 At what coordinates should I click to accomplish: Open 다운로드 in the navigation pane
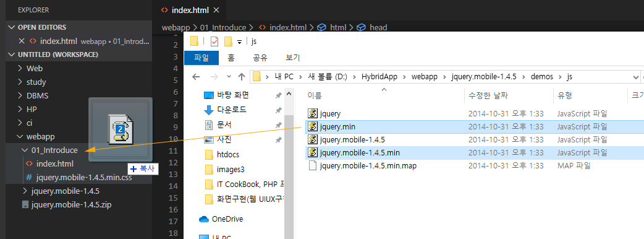coord(232,110)
